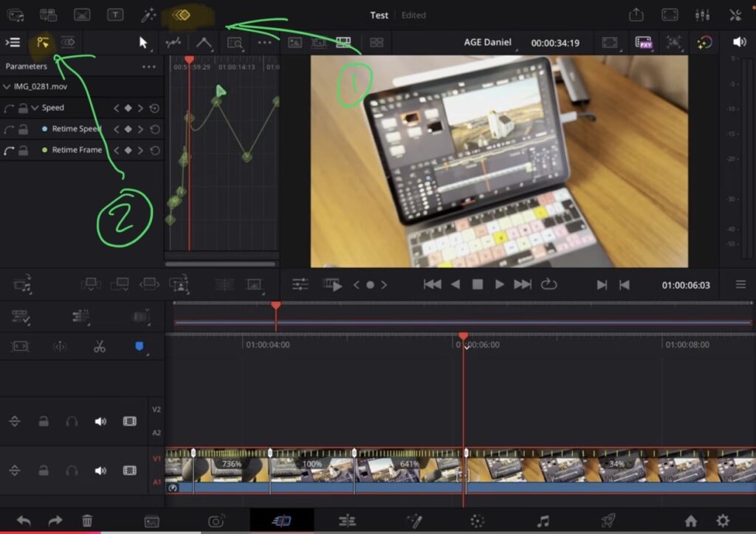Jump to the last frame

point(522,284)
